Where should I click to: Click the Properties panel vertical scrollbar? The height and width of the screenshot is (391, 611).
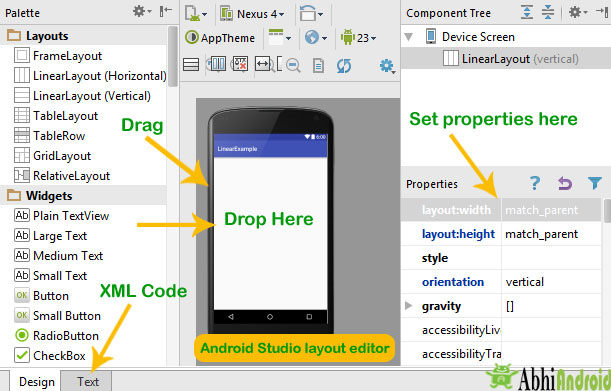pyautogui.click(x=607, y=211)
